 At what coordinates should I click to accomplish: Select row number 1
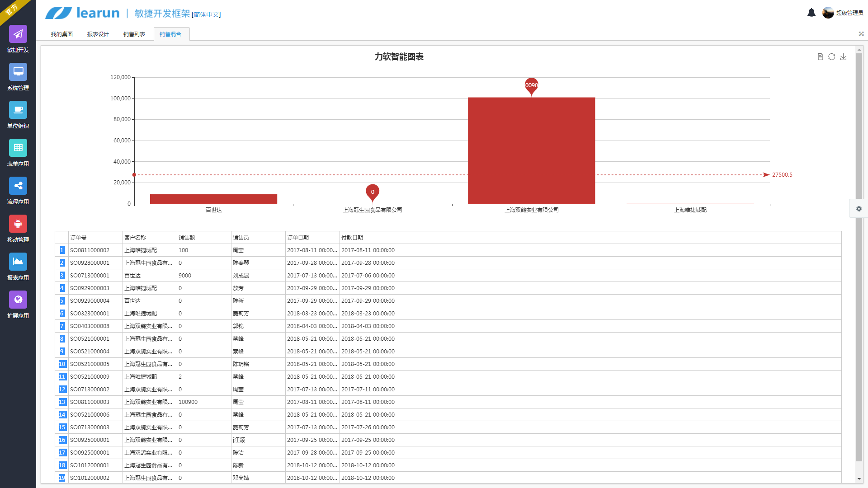62,250
